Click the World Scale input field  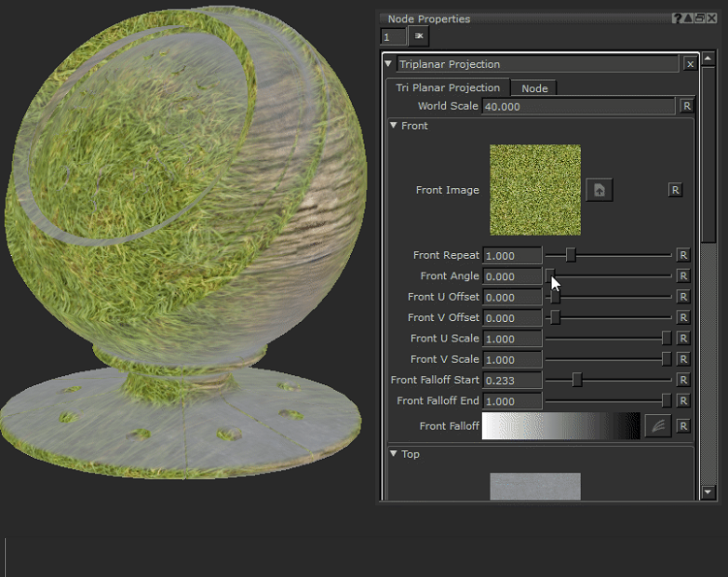tap(578, 106)
